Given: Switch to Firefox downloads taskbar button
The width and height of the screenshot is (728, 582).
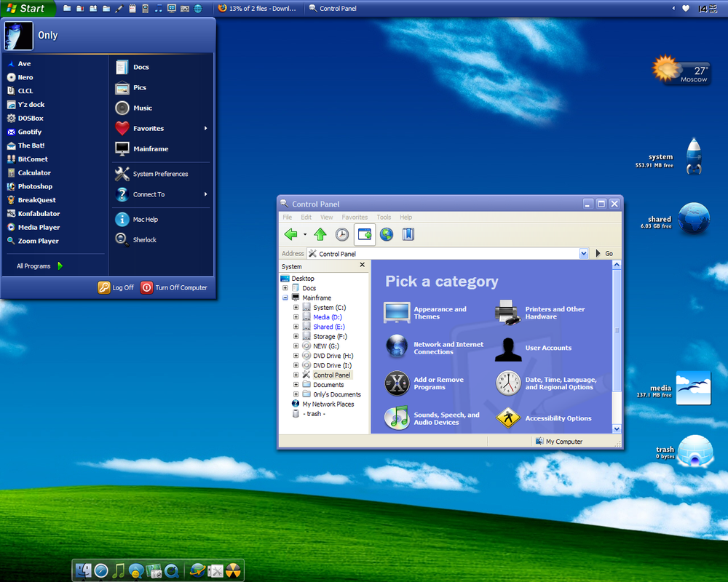Looking at the screenshot, I should [x=257, y=8].
